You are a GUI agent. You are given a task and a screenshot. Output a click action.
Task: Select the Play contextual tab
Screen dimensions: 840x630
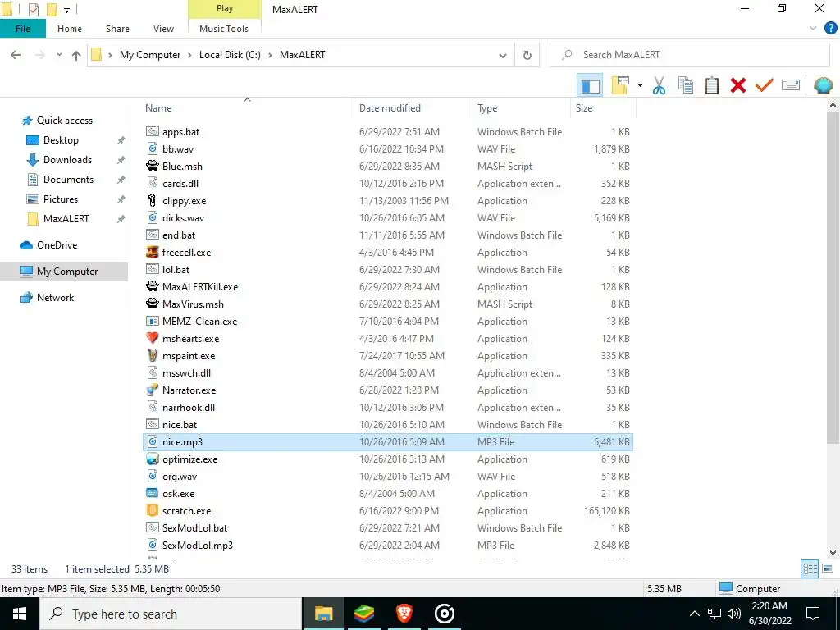click(x=225, y=8)
